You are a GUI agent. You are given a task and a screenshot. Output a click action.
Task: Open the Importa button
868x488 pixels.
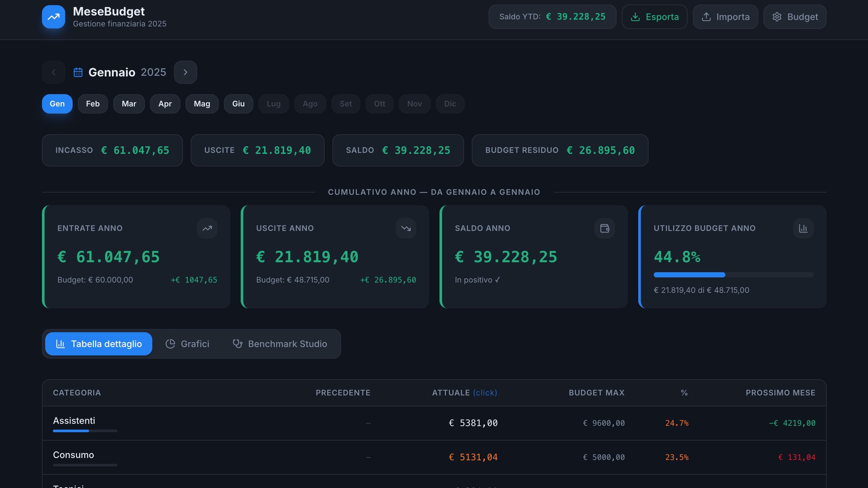(725, 17)
